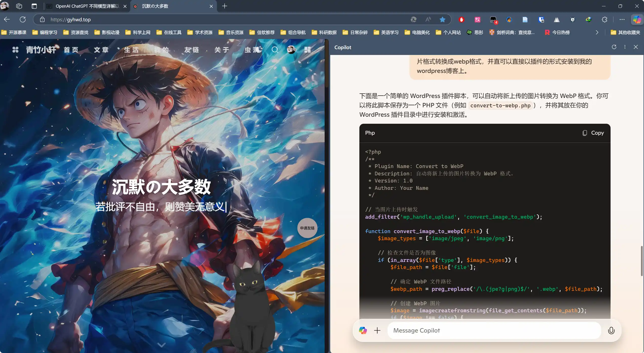Open the 学术资源 bookmark folder

pos(200,32)
